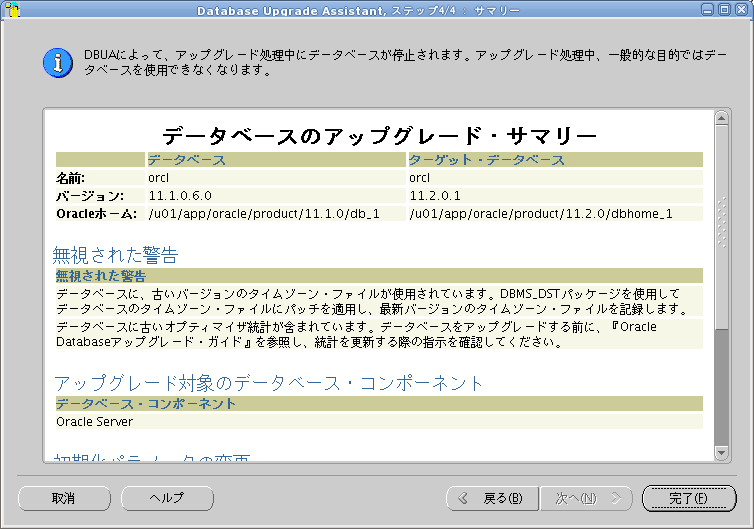Go back with the 戻る(B) button

(492, 498)
